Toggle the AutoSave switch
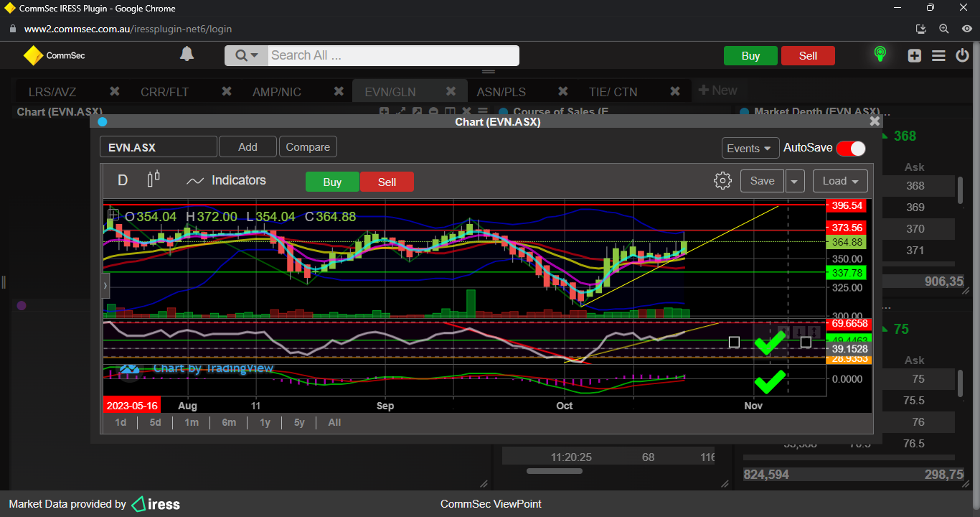980x517 pixels. click(x=850, y=148)
